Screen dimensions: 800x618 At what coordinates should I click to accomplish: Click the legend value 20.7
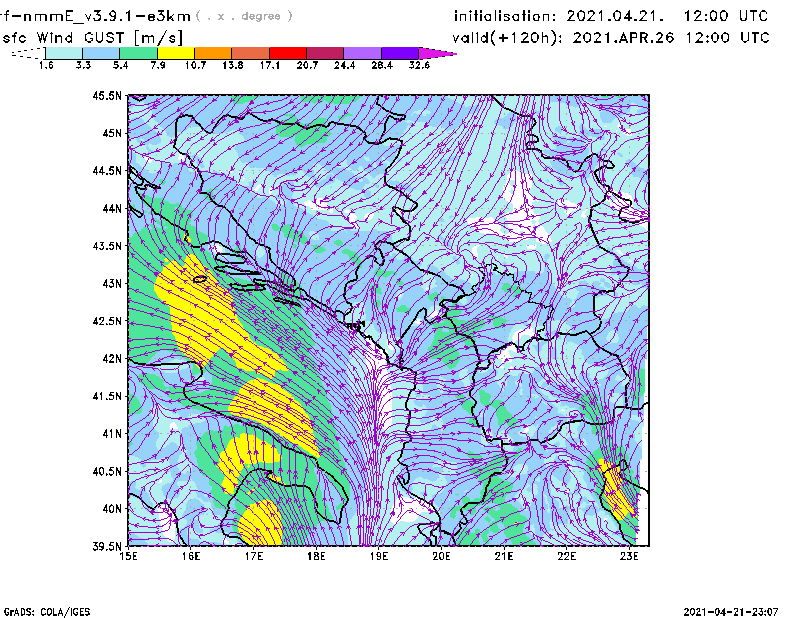click(x=307, y=65)
